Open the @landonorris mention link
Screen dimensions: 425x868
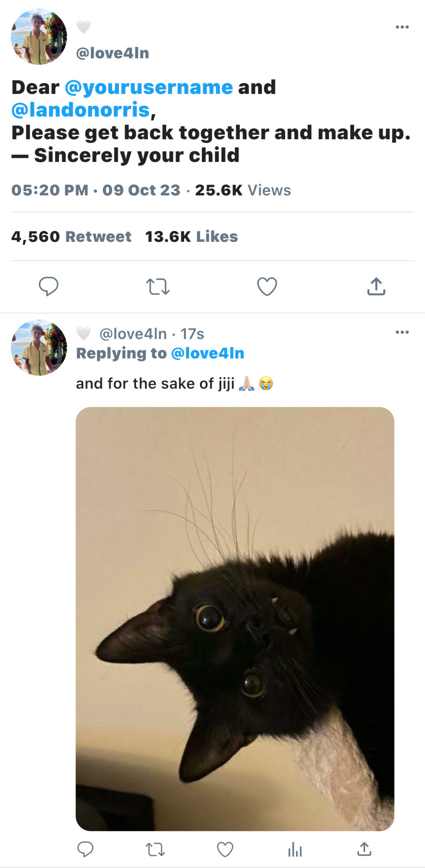point(81,110)
